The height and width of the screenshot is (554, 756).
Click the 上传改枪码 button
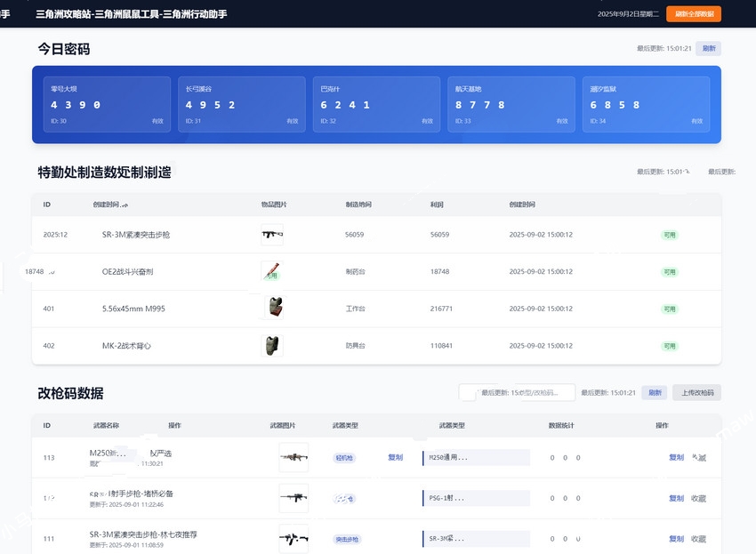click(696, 392)
